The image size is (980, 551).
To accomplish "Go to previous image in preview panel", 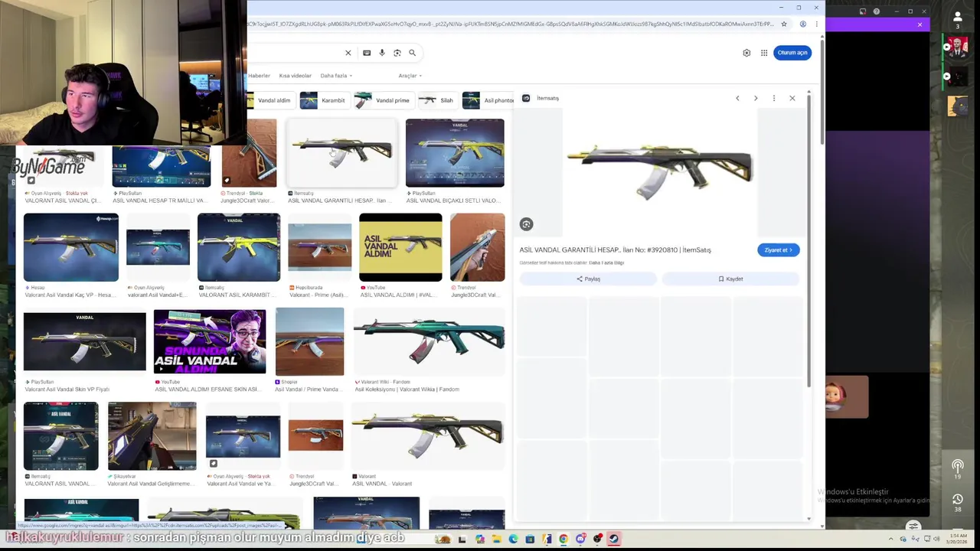I will [737, 98].
